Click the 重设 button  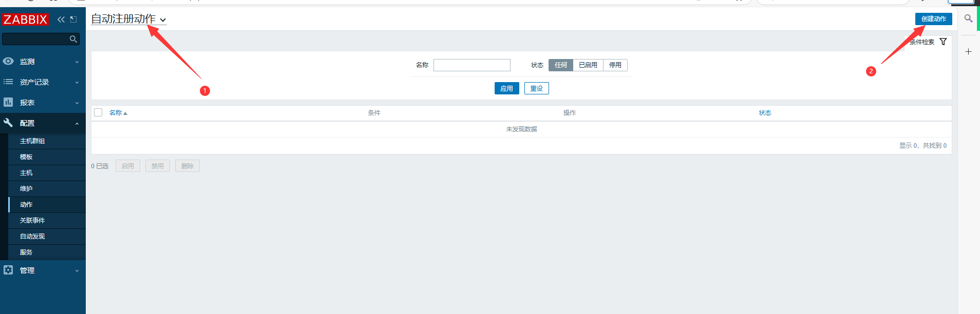(x=536, y=88)
